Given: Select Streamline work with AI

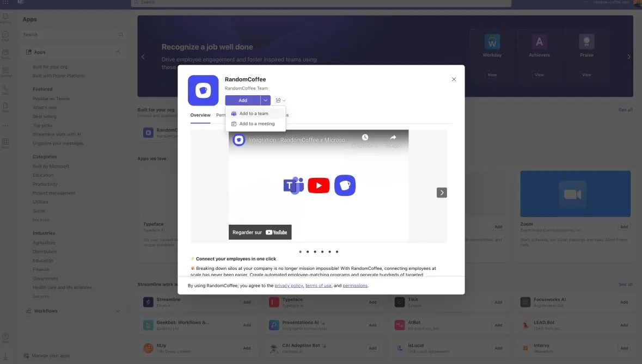Looking at the screenshot, I should point(57,134).
